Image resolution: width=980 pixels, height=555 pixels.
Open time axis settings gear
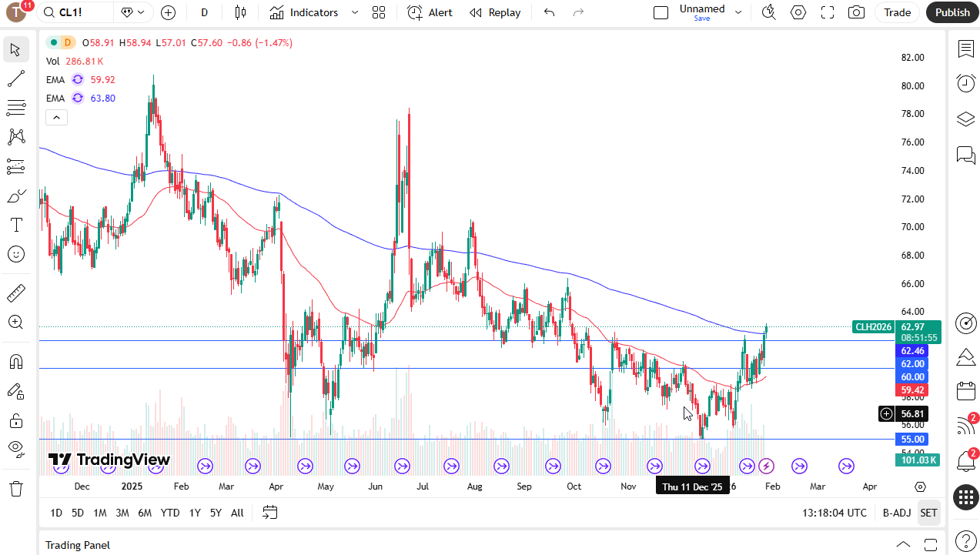[x=921, y=486]
